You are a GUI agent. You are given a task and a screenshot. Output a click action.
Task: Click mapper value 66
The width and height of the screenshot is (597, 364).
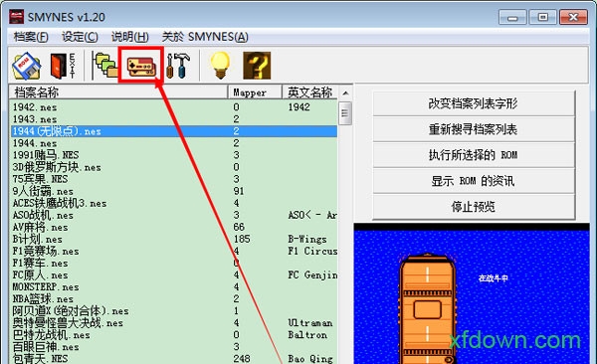pos(239,227)
